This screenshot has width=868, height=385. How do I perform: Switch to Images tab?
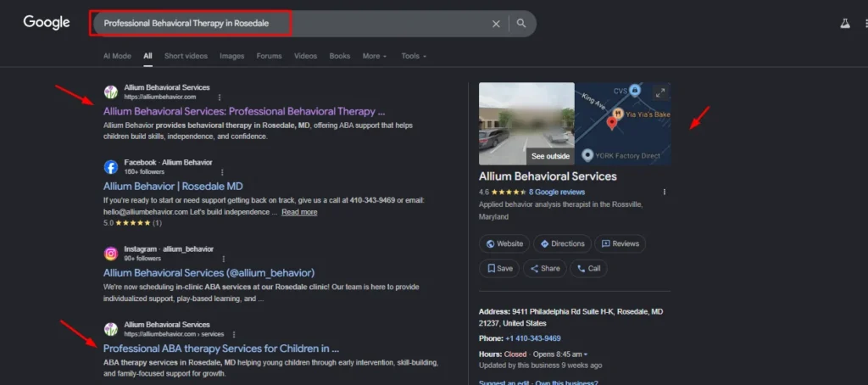pos(232,56)
